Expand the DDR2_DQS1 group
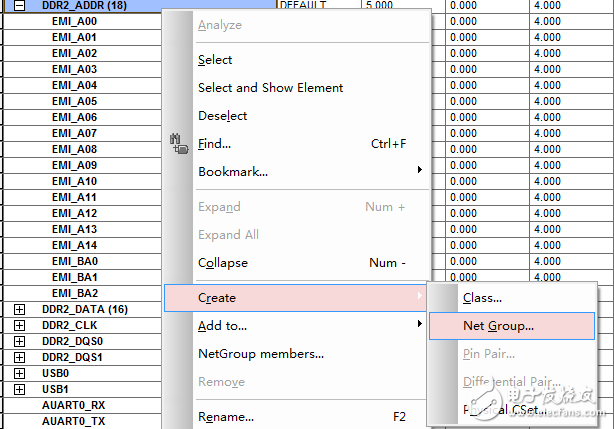This screenshot has height=429, width=614. pos(19,357)
